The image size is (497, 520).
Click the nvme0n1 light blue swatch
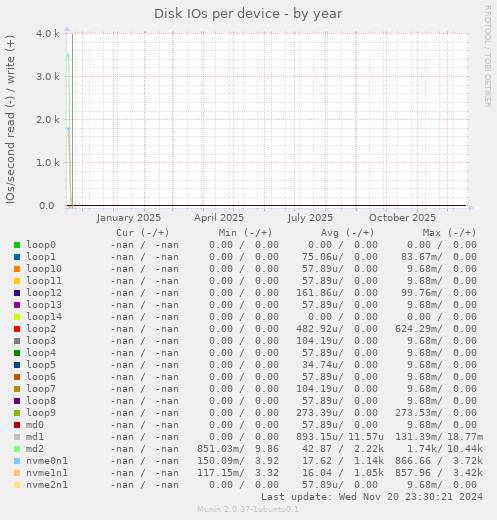(17, 461)
